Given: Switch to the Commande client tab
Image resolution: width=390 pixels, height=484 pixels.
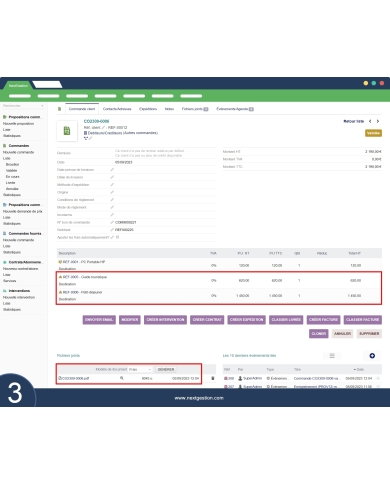Looking at the screenshot, I should pyautogui.click(x=82, y=109).
